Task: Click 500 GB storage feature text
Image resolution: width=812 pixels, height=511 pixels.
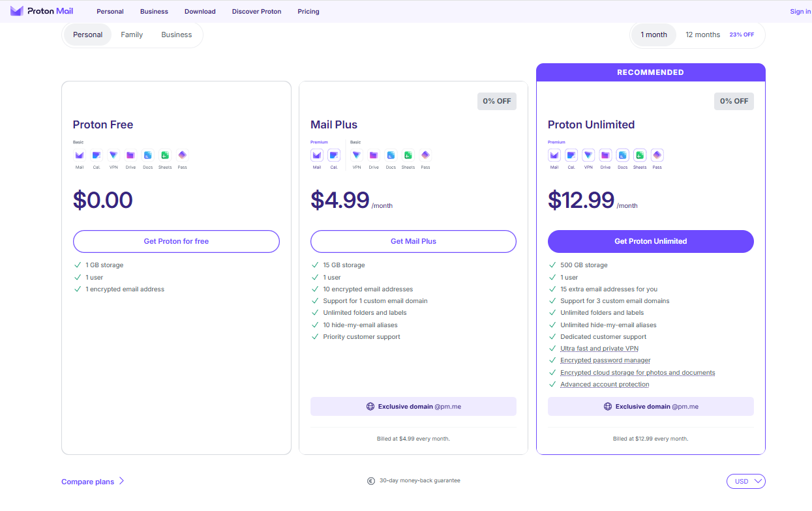Action: (584, 265)
